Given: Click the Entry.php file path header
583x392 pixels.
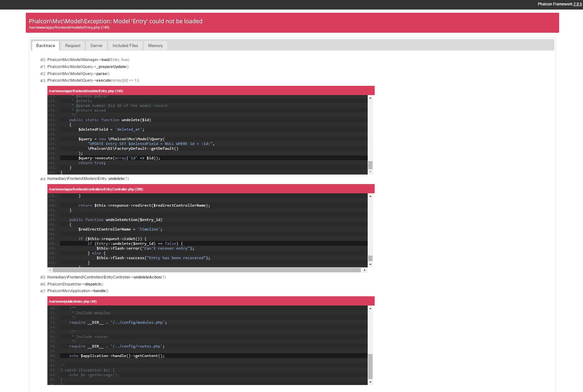Looking at the screenshot, I should coord(86,91).
